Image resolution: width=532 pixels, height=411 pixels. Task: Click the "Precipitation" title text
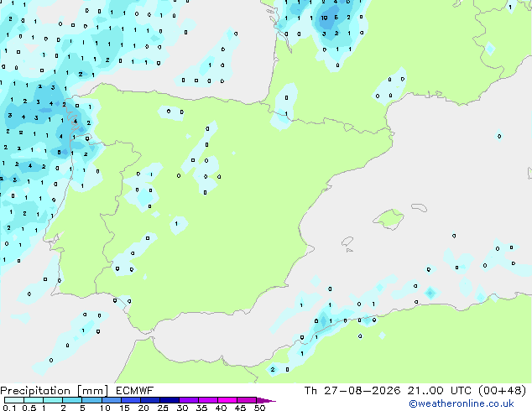[35, 391]
